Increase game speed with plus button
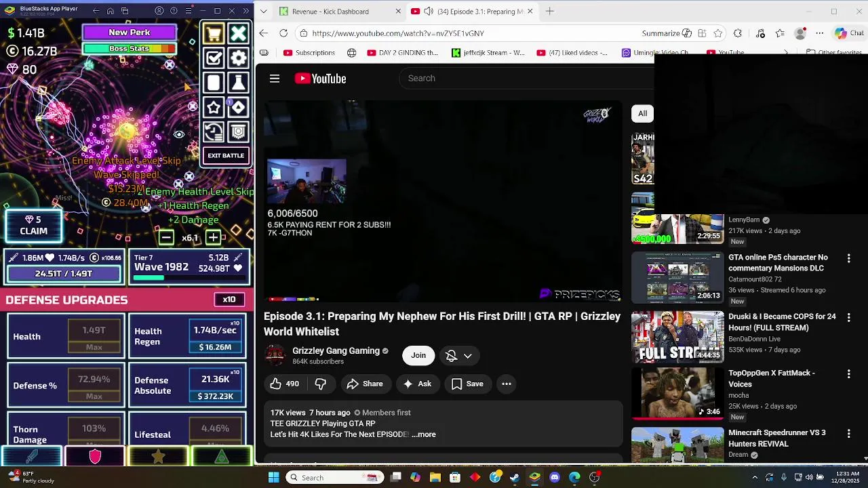 213,237
